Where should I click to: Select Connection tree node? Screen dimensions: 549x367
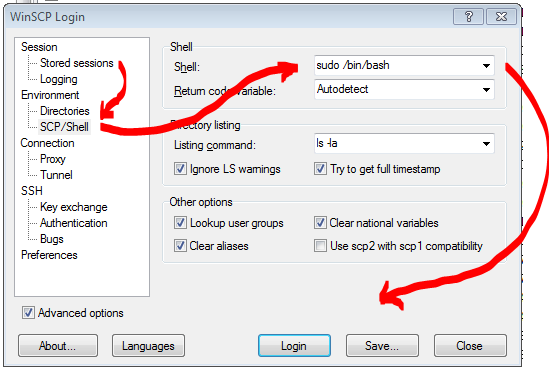point(47,143)
